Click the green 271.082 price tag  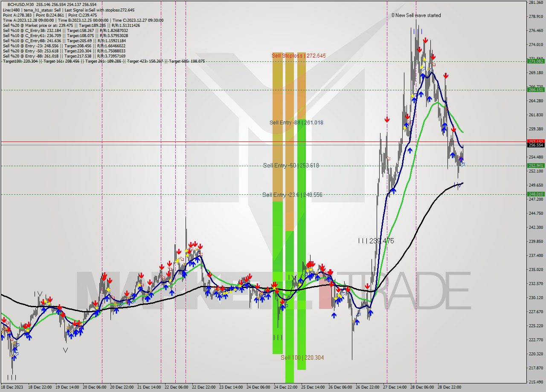tap(536, 61)
